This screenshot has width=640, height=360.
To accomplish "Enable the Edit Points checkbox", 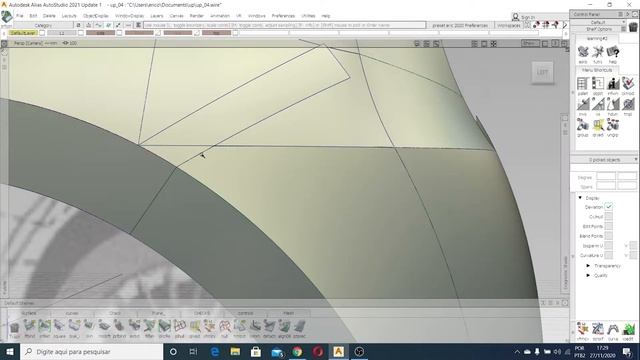I will point(609,226).
